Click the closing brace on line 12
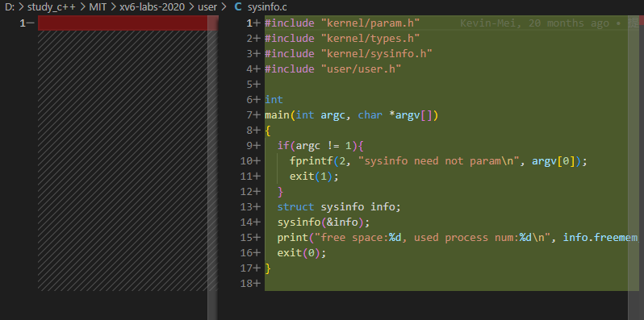 281,192
